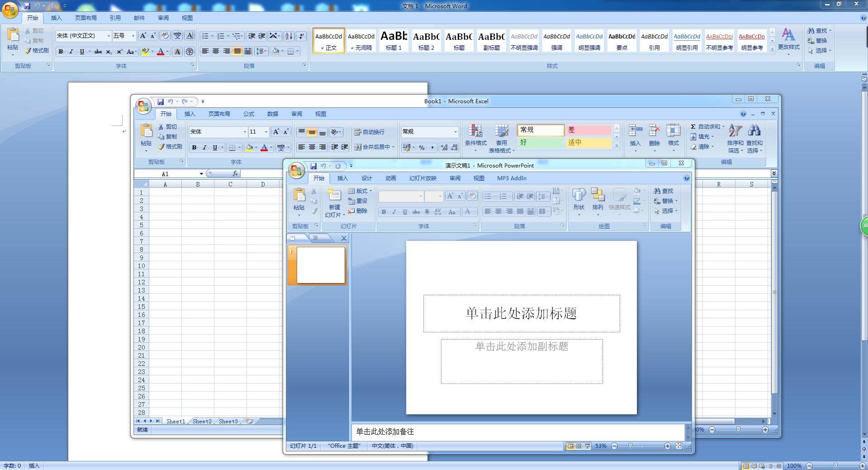The width and height of the screenshot is (868, 470).
Task: Toggle Italic in Word's font group
Action: pos(71,52)
